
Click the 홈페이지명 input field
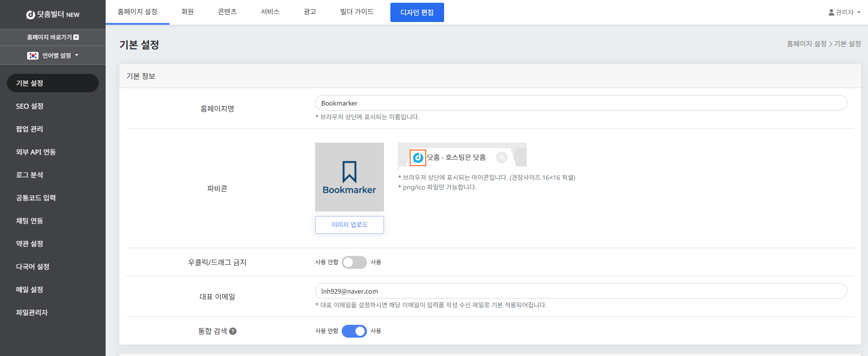[581, 103]
